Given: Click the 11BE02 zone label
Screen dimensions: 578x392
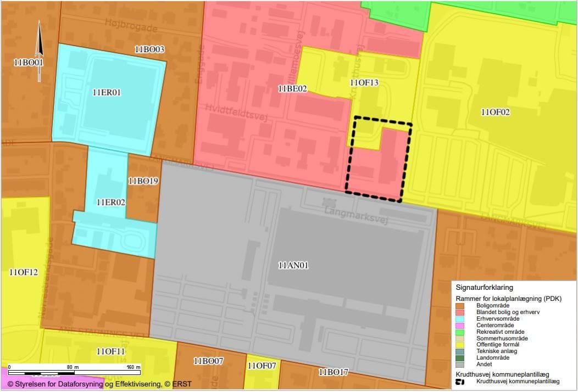Looking at the screenshot, I should pyautogui.click(x=292, y=88).
